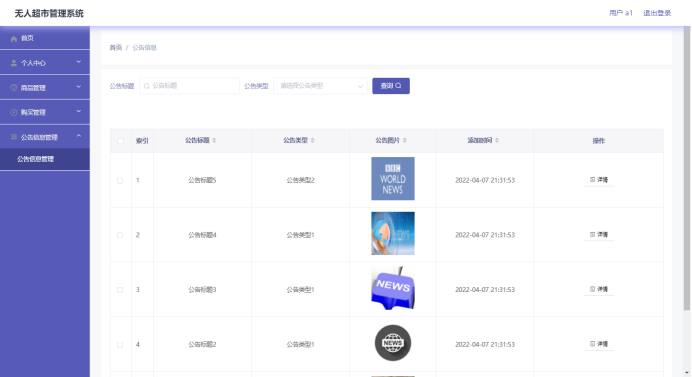
Task: Click the 公告信息 breadcrumb text
Action: pyautogui.click(x=144, y=48)
